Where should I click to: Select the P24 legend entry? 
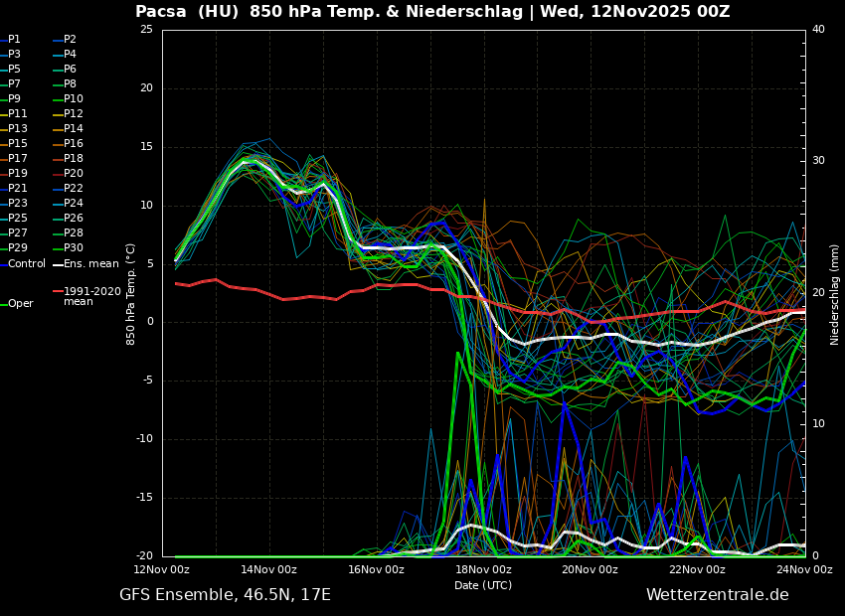click(x=74, y=204)
